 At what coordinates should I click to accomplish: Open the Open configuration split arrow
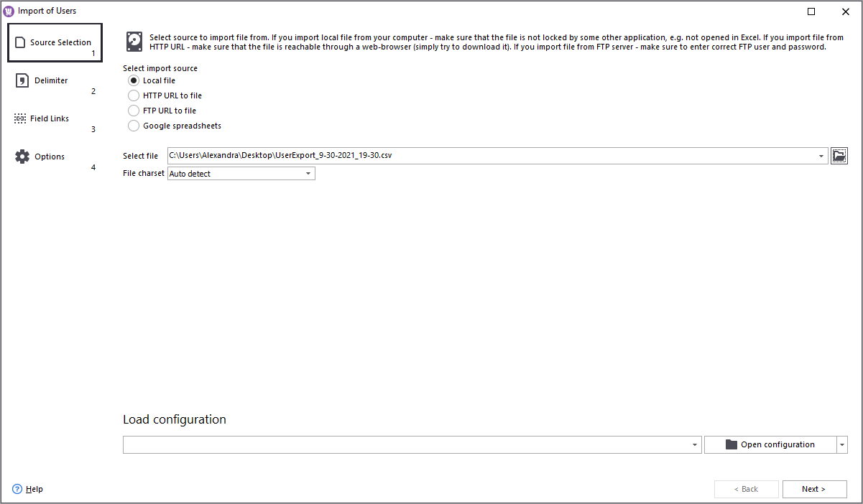click(x=842, y=445)
